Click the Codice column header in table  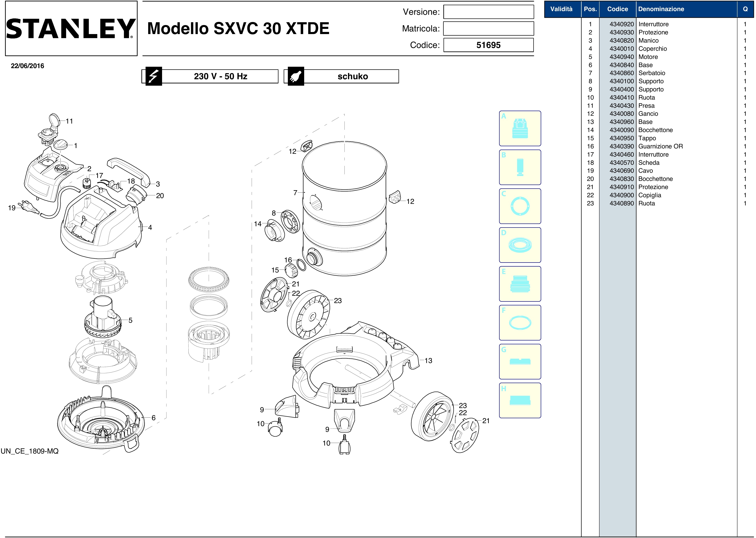coord(617,9)
